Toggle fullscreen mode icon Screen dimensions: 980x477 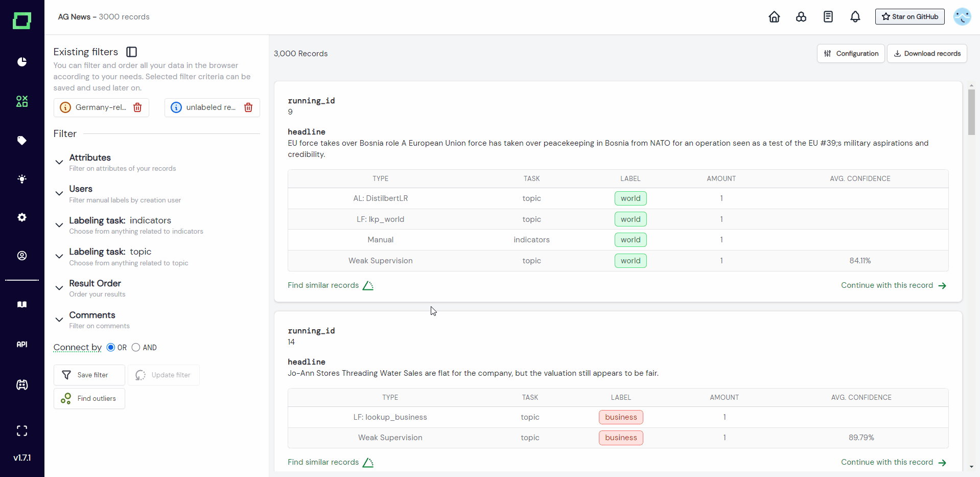(x=22, y=431)
